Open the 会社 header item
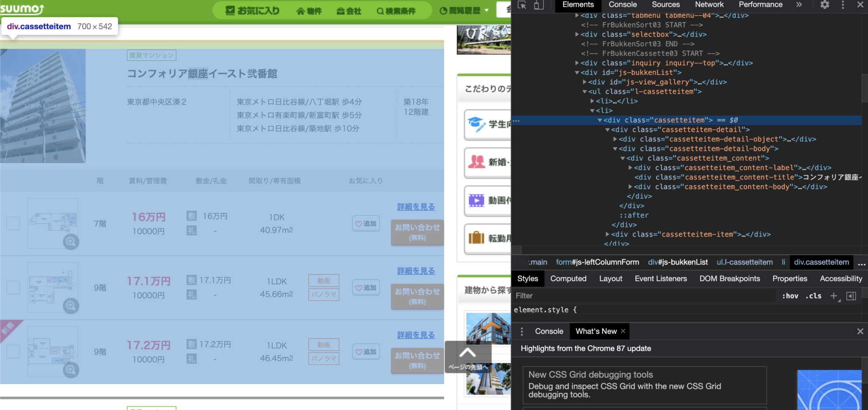This screenshot has width=868, height=410. tap(349, 11)
